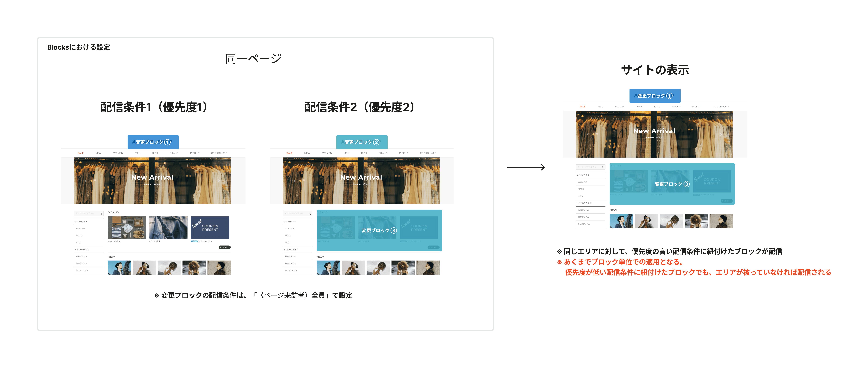The height and width of the screenshot is (368, 868).
Task: Go to previous banner slide in サイトの表示 mockup
Action: click(x=588, y=134)
